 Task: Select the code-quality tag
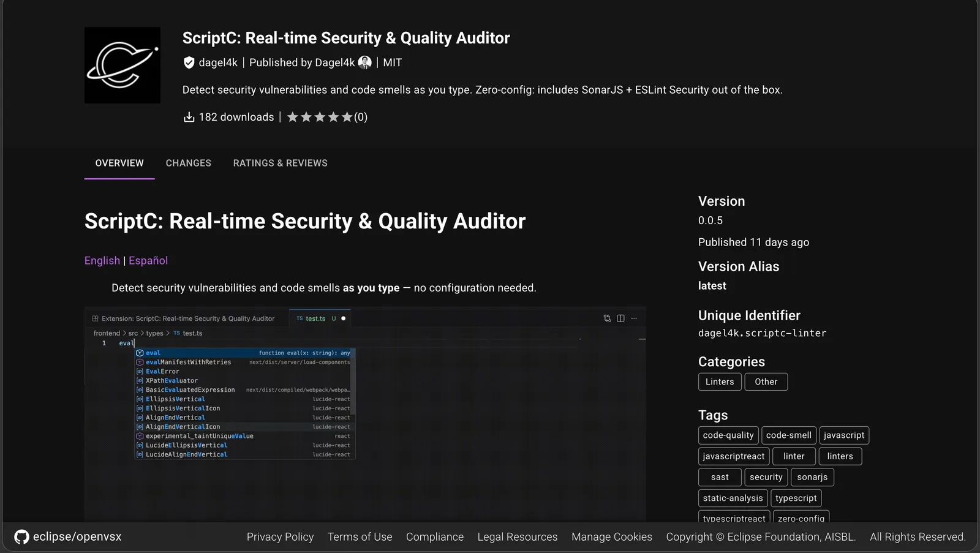[x=728, y=435]
